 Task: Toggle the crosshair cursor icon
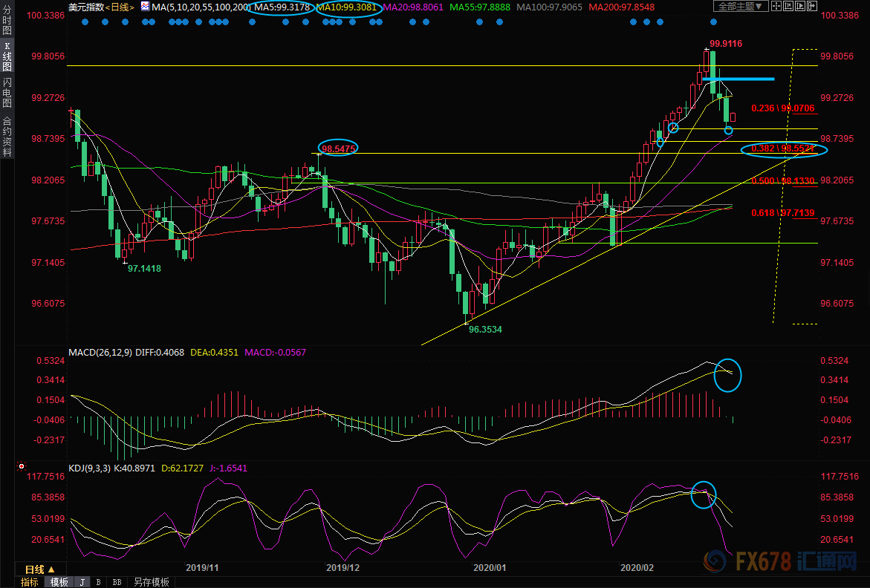click(776, 6)
